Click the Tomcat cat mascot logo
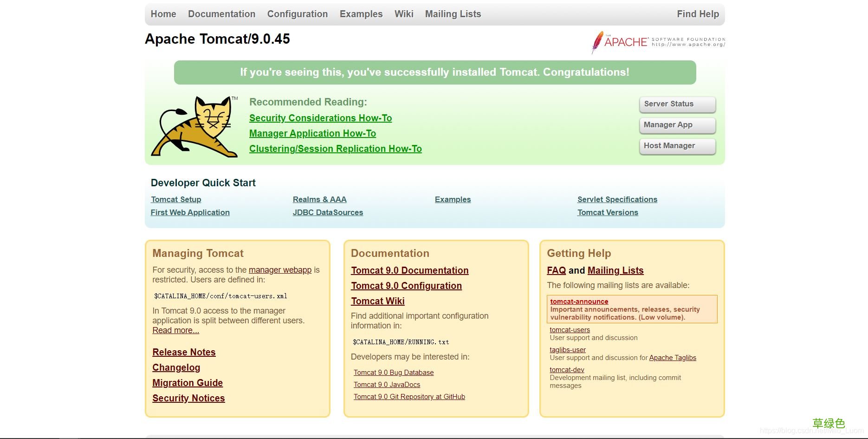Viewport: 868px width, 439px height. (x=194, y=126)
